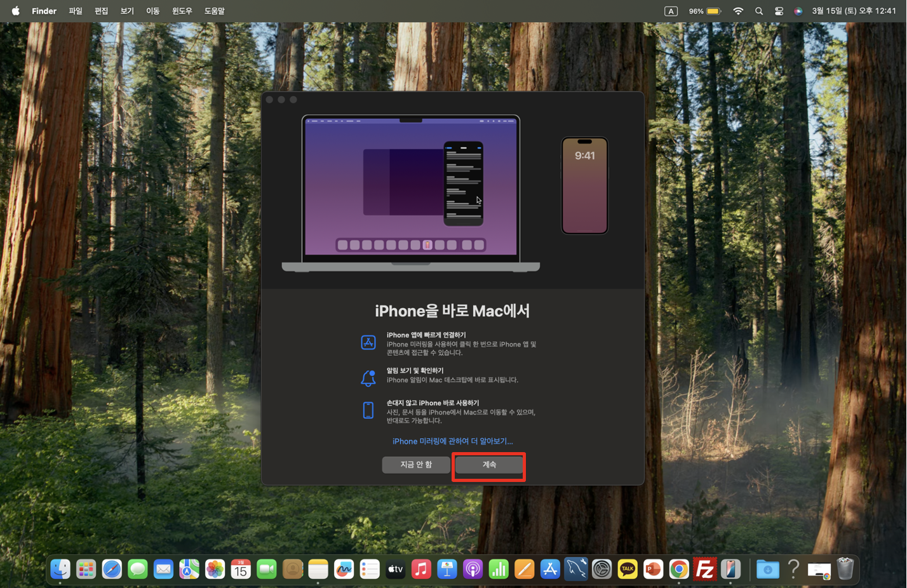Launch FaceTime from the Dock
The width and height of the screenshot is (907, 588).
267,570
